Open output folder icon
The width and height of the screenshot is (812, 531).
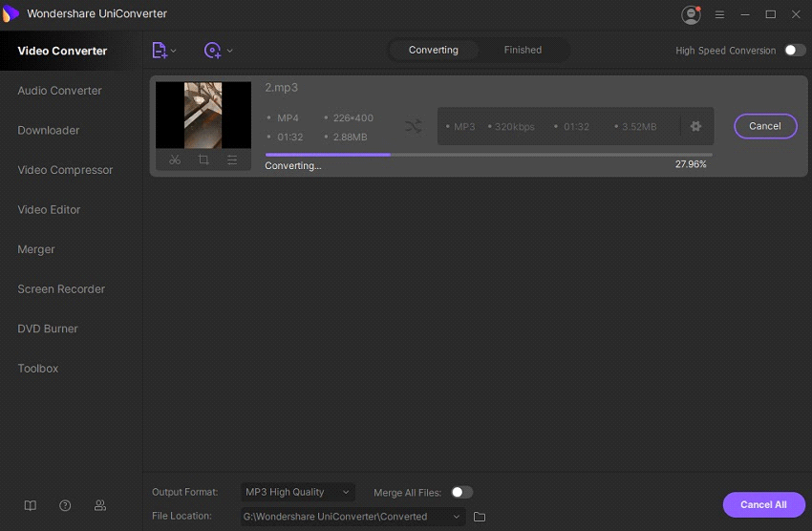point(480,517)
